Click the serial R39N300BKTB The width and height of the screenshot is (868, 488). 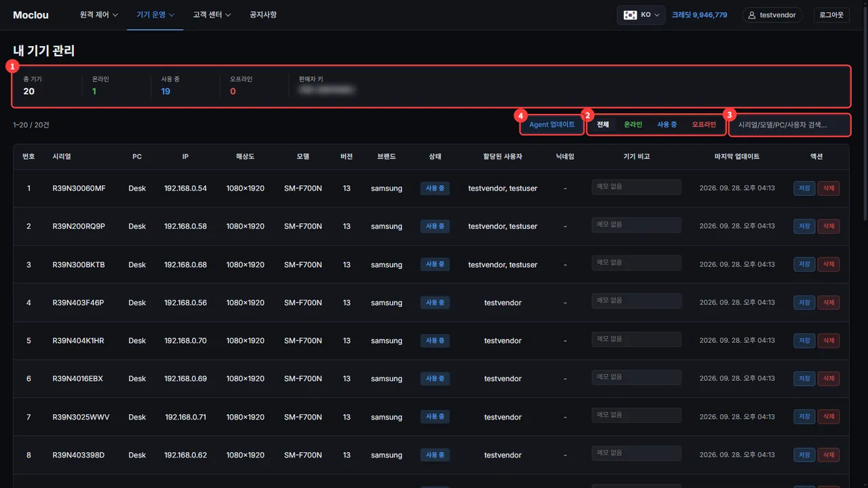pyautogui.click(x=79, y=264)
